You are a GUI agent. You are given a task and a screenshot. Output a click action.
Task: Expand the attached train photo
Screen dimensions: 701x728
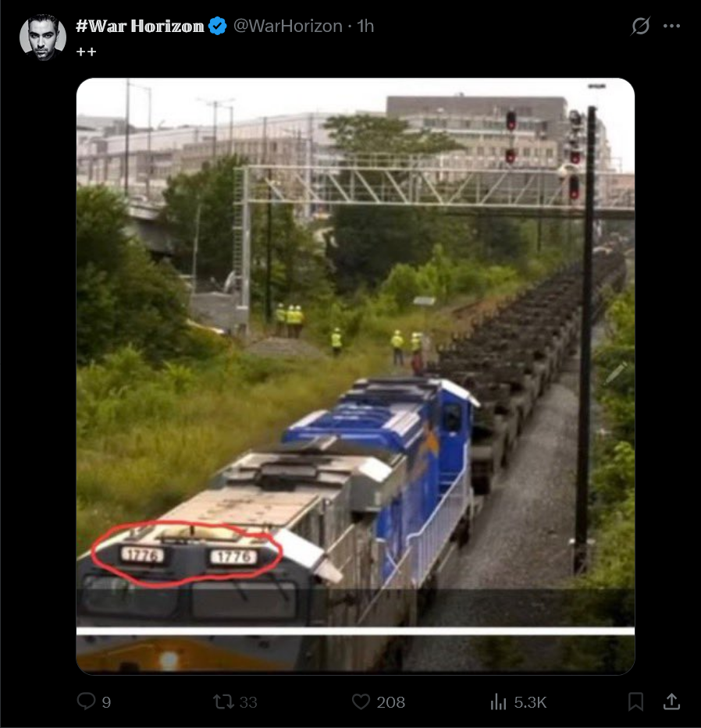tap(355, 376)
